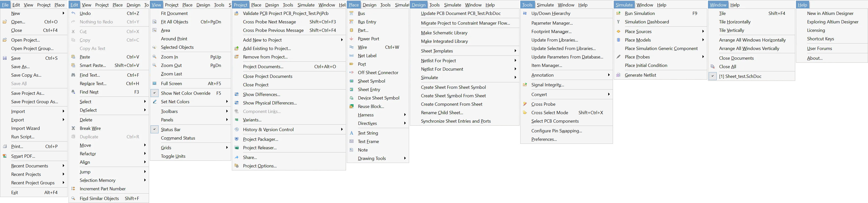The image size is (868, 203).
Task: Click the Bus icon in Place menu
Action: pos(351,13)
